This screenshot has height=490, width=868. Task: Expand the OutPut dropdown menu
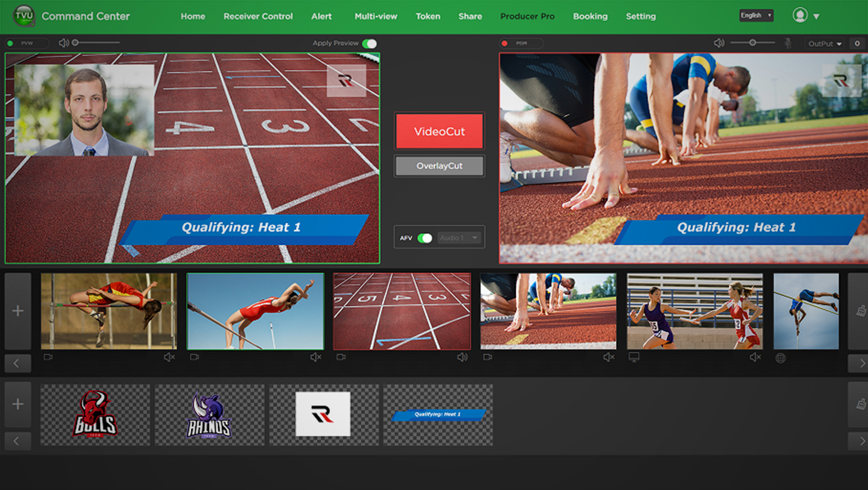click(824, 44)
